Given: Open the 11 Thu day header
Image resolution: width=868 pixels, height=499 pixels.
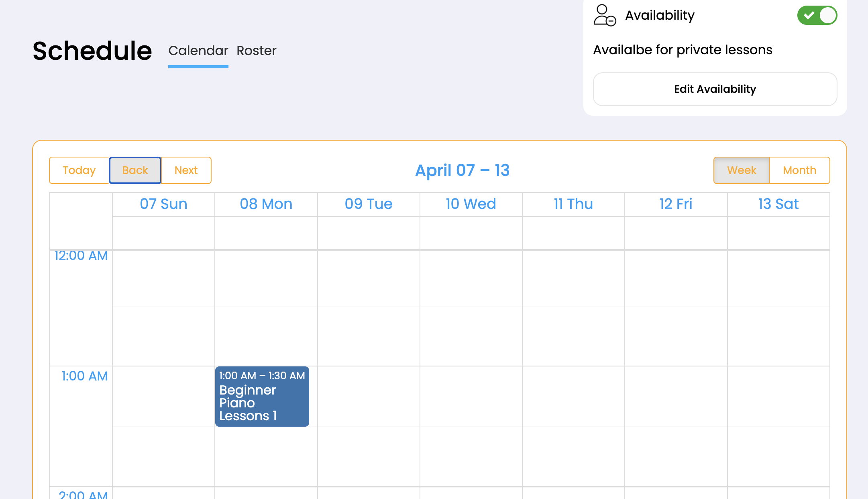Looking at the screenshot, I should pos(573,204).
